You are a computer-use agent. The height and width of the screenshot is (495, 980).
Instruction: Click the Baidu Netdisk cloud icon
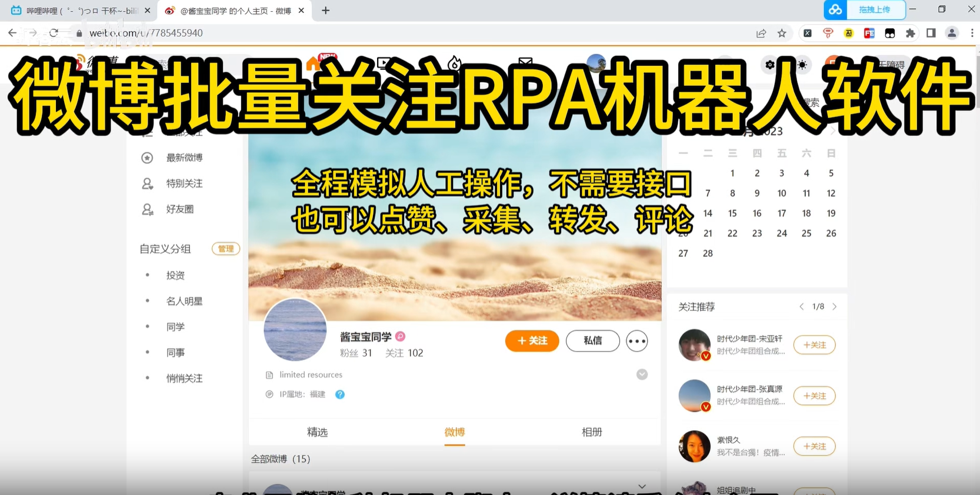pyautogui.click(x=835, y=10)
